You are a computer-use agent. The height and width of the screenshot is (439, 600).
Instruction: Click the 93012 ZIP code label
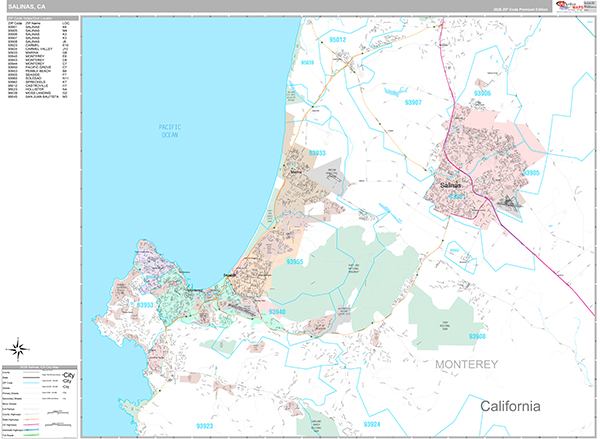[337, 39]
